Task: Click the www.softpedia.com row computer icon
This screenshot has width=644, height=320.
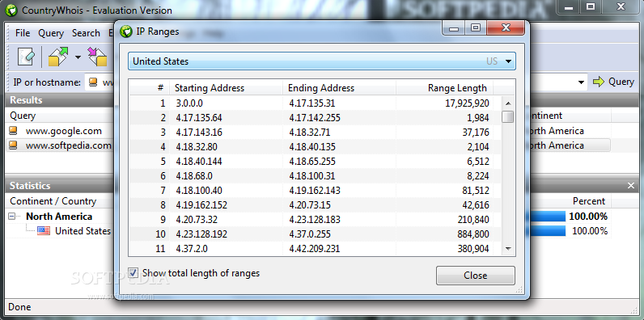Action: pyautogui.click(x=14, y=145)
